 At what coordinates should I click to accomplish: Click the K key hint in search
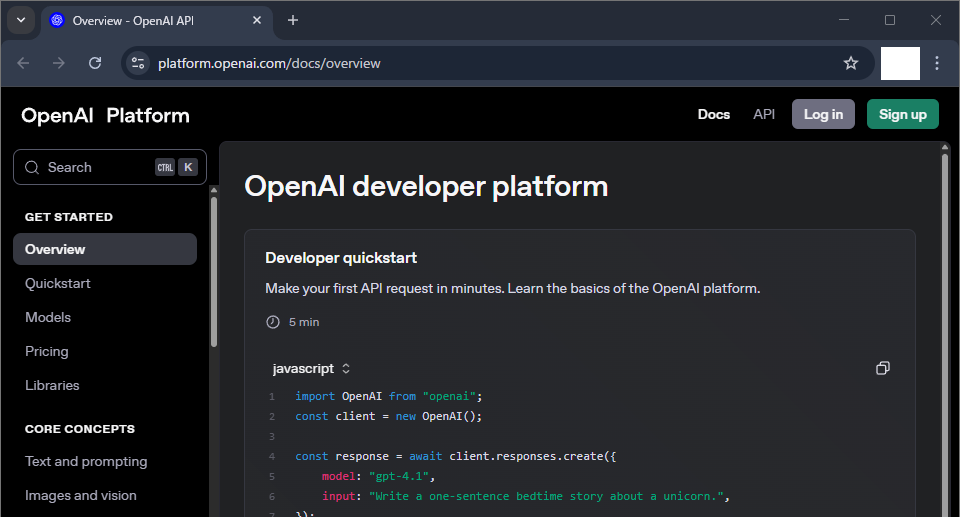point(188,167)
